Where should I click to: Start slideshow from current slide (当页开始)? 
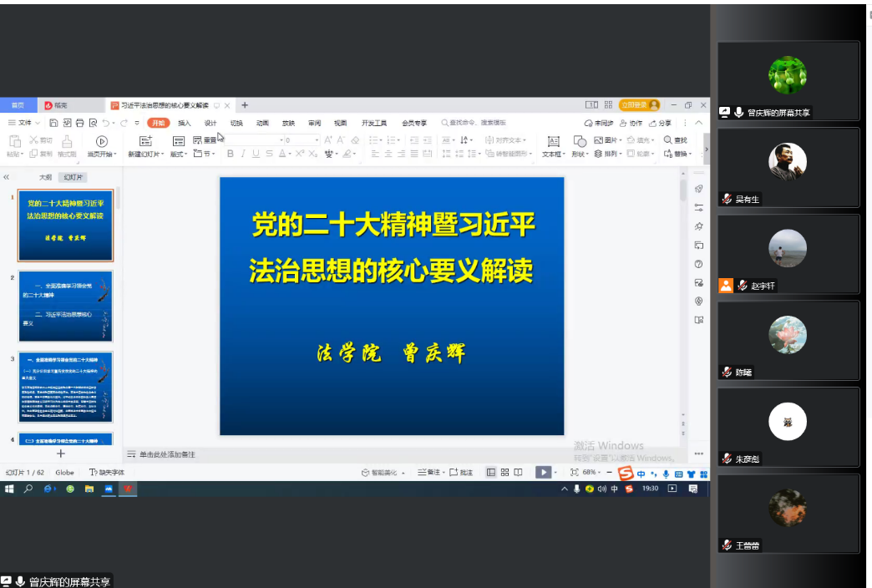click(101, 142)
